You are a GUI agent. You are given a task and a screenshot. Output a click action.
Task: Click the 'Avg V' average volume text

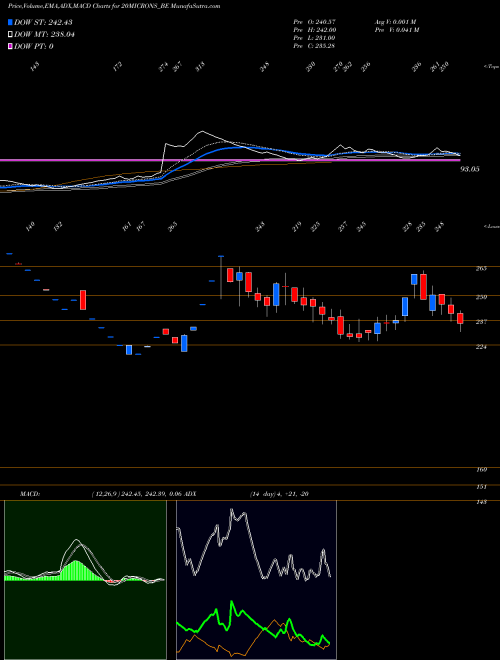point(396,22)
